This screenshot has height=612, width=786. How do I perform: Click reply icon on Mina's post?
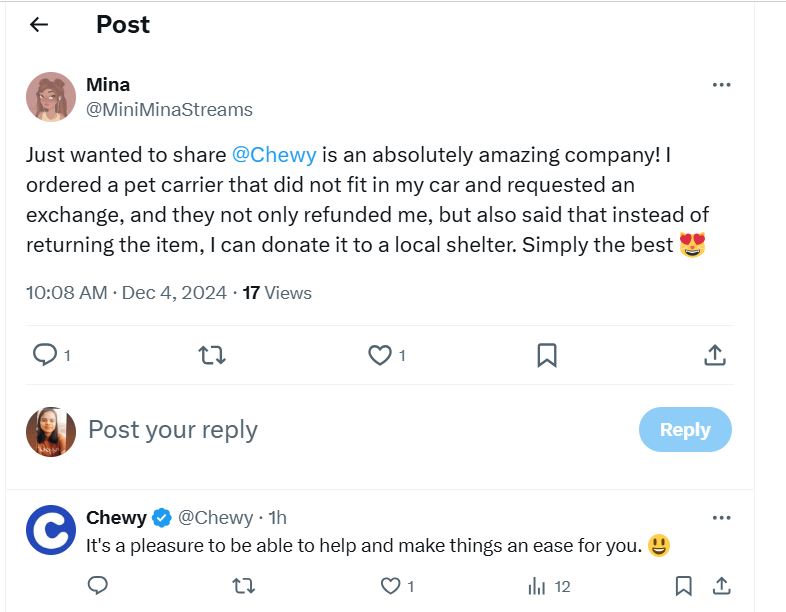(45, 354)
